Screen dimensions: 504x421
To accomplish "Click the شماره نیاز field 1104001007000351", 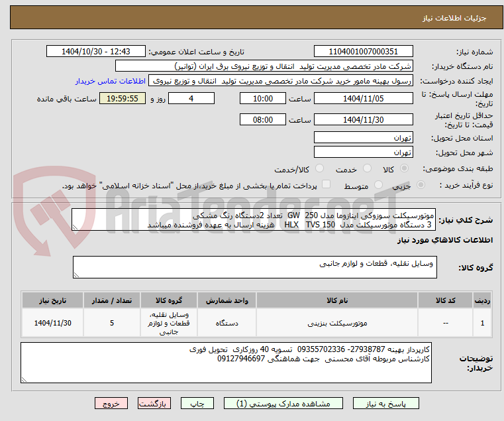I will [363, 52].
